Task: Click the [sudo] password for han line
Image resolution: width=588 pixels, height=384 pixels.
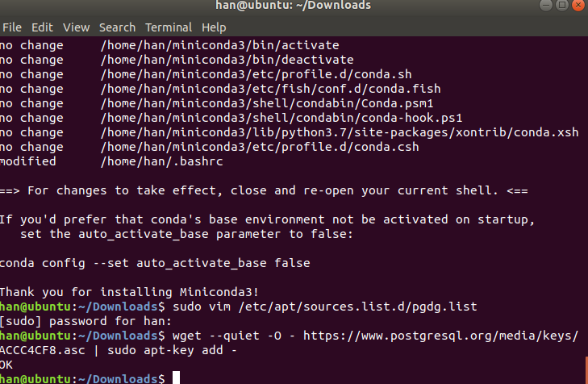Action: pyautogui.click(x=85, y=321)
